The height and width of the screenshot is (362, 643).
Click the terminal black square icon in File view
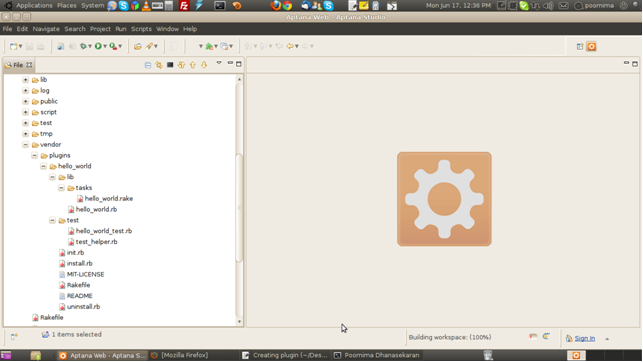170,65
